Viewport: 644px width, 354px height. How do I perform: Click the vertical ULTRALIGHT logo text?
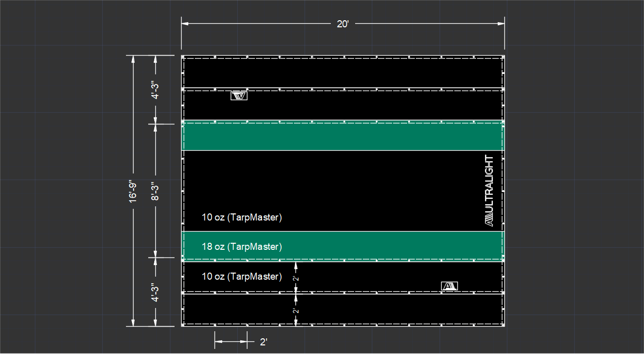coord(489,190)
